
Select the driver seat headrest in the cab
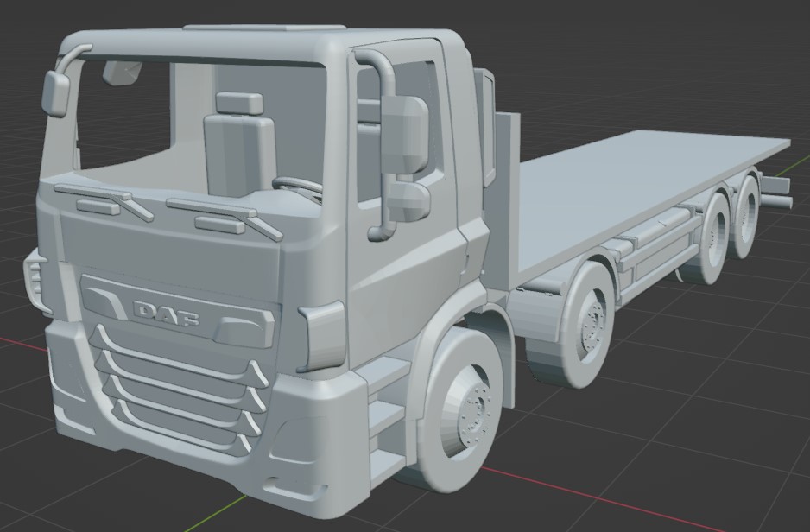tap(240, 104)
